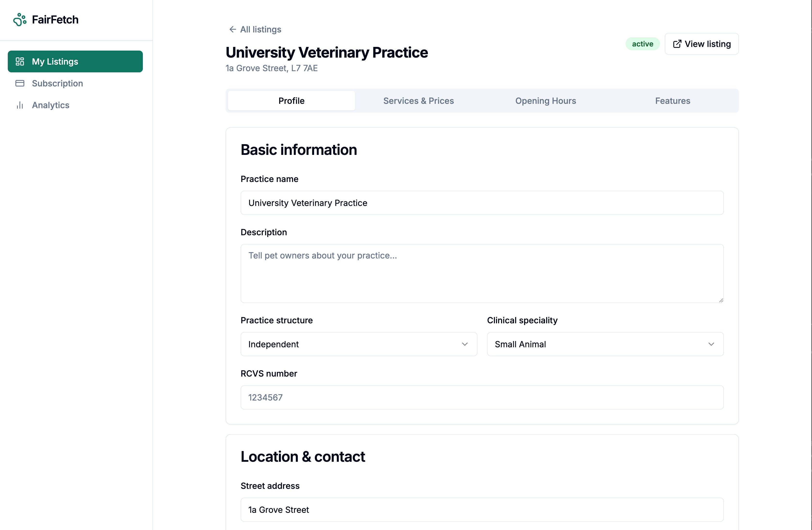
Task: Click the Profile tab
Action: coord(291,101)
